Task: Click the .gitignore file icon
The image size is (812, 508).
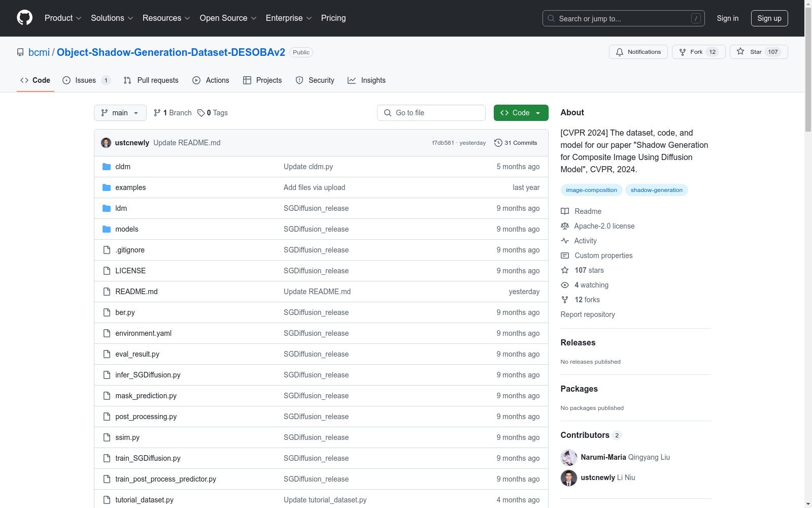Action: point(107,250)
